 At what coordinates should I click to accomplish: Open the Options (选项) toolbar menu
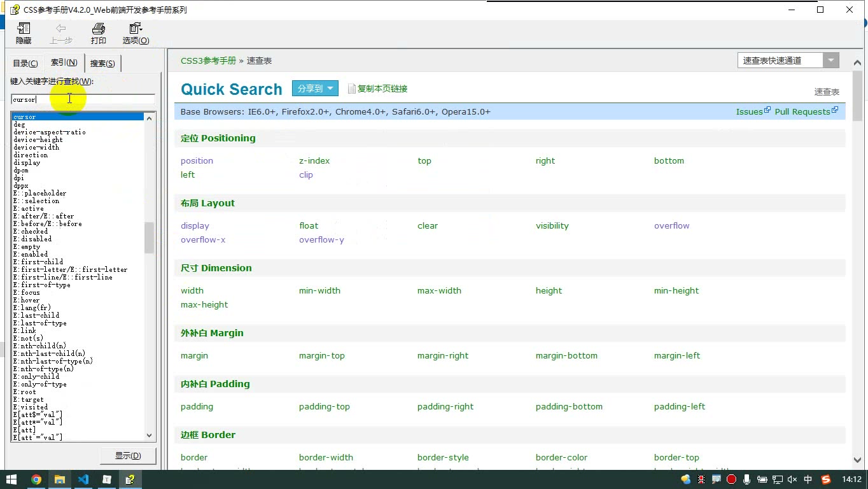click(136, 33)
